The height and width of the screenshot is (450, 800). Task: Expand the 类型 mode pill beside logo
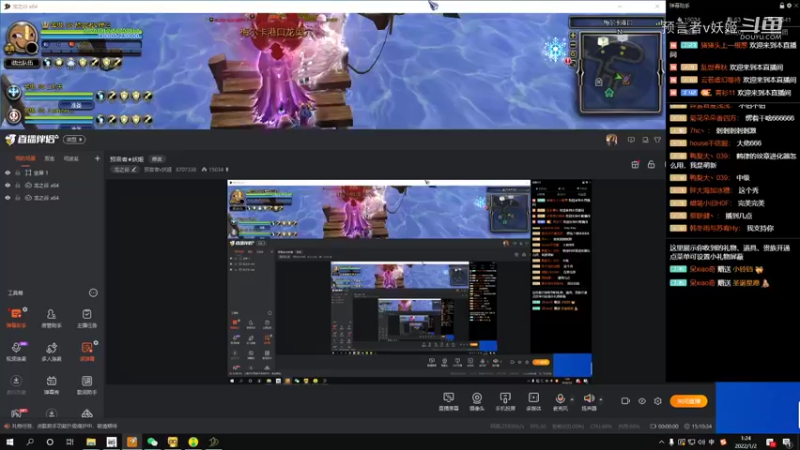tap(74, 139)
